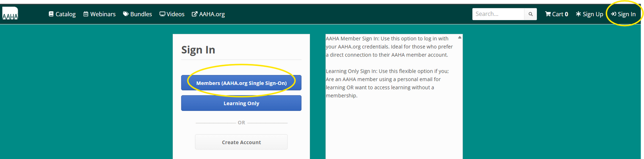Click the Sign Up asterisk icon
The image size is (644, 159).
[578, 14]
